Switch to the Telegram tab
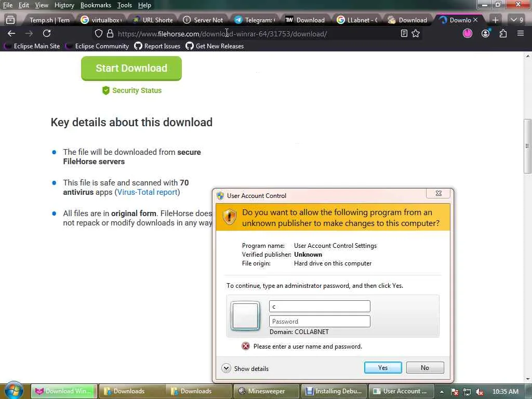 255,20
